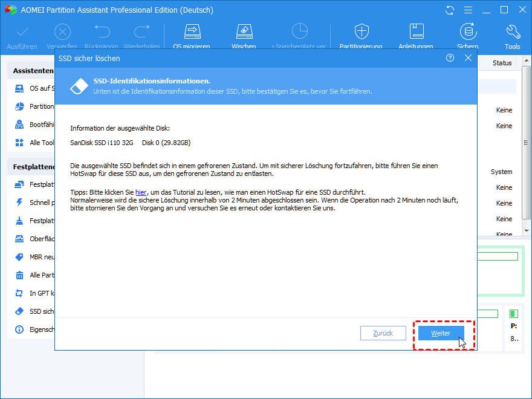Select In GPT konvertieren sidebar item

[34, 293]
